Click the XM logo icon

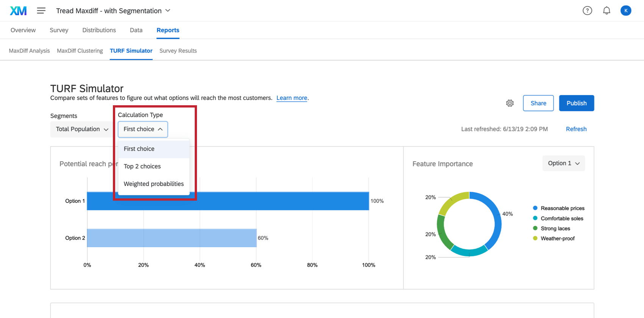coord(18,11)
